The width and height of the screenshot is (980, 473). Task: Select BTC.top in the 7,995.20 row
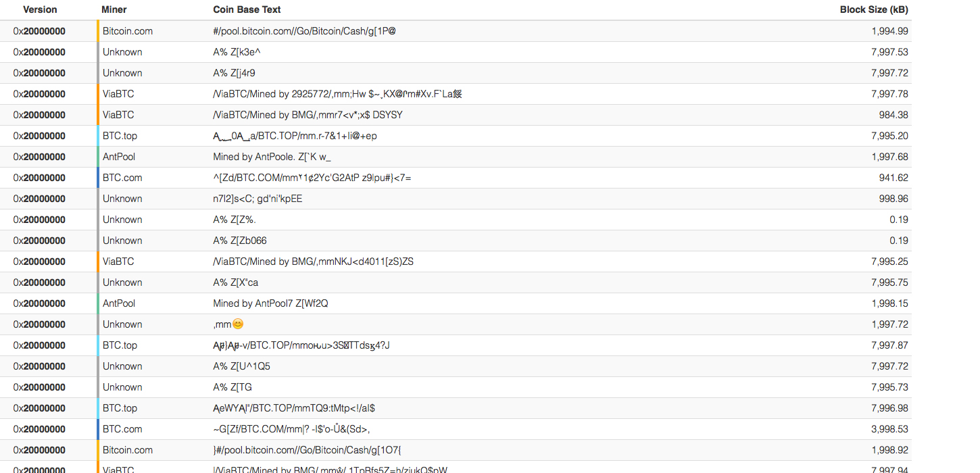click(x=120, y=136)
